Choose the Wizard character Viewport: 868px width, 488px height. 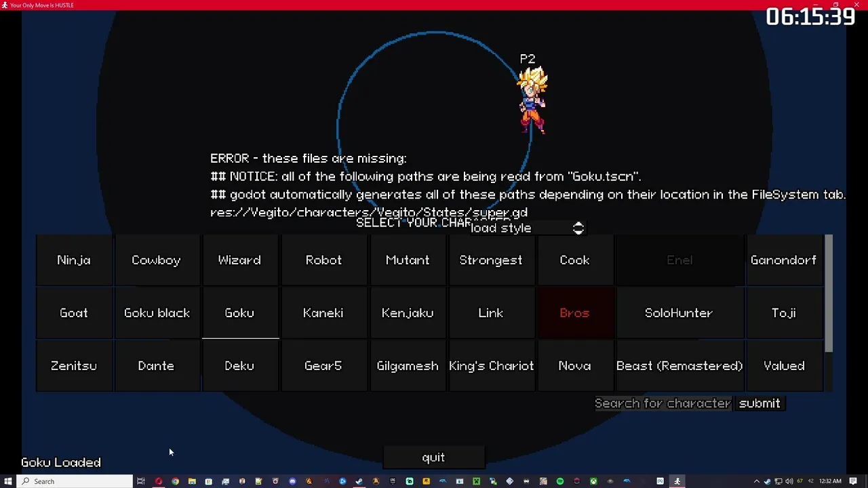[239, 260]
